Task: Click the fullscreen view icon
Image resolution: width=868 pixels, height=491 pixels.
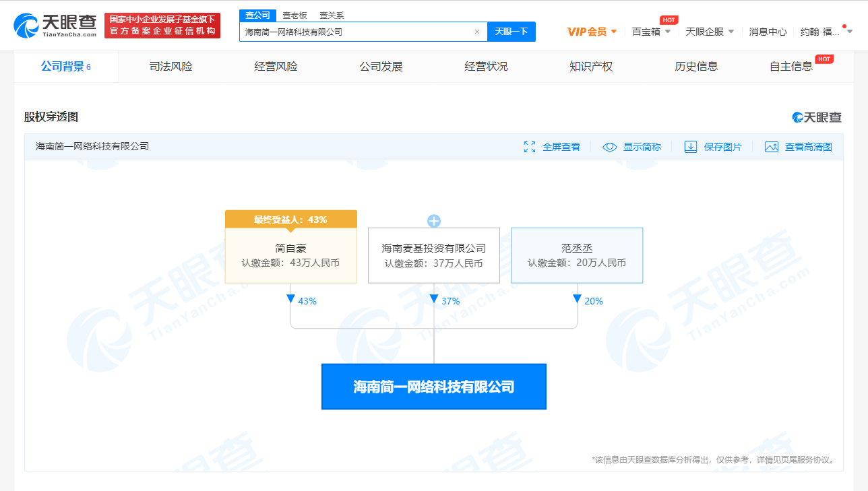Action: point(530,147)
